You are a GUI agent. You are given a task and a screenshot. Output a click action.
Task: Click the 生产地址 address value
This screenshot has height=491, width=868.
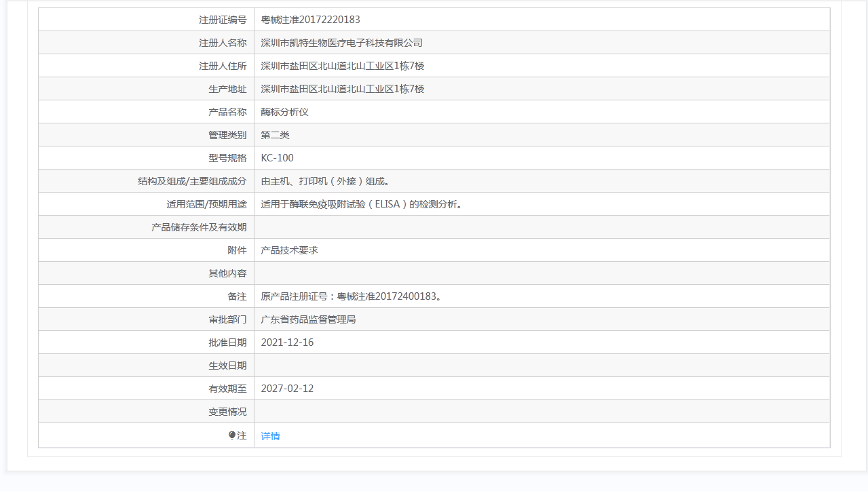click(342, 89)
